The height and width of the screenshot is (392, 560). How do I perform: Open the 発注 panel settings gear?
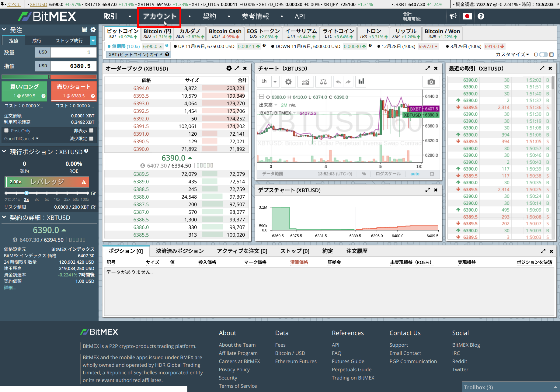(x=93, y=29)
